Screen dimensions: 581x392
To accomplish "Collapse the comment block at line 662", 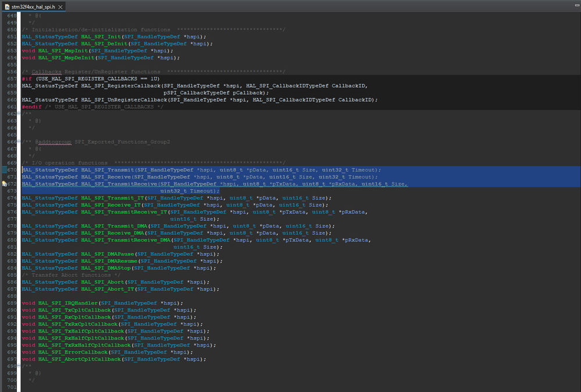I will [x=20, y=114].
